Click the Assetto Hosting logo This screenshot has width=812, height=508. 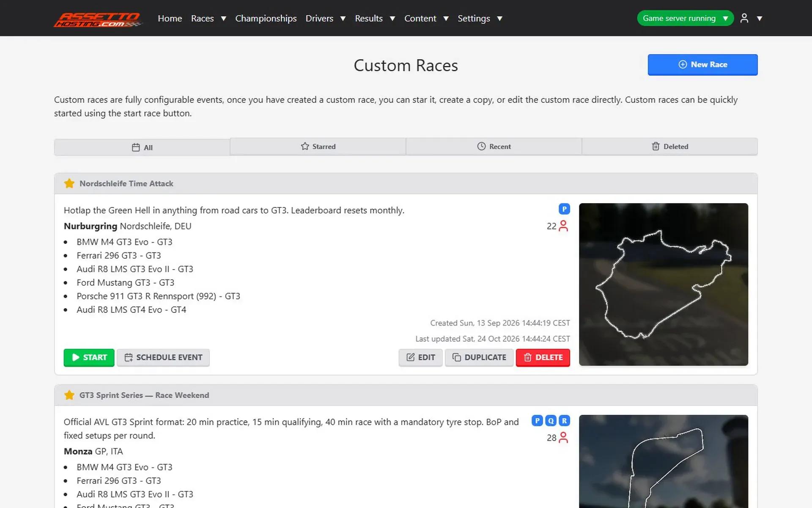[x=98, y=19]
